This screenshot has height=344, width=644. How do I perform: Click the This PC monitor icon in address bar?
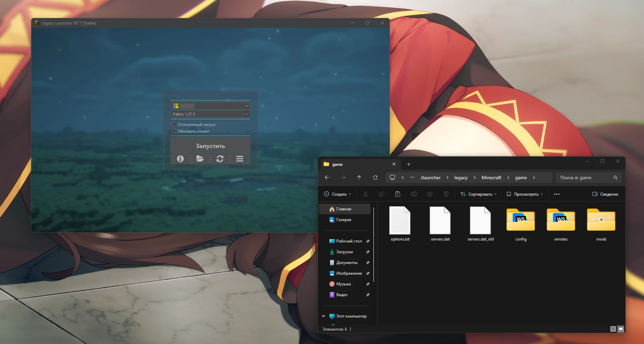click(x=392, y=178)
